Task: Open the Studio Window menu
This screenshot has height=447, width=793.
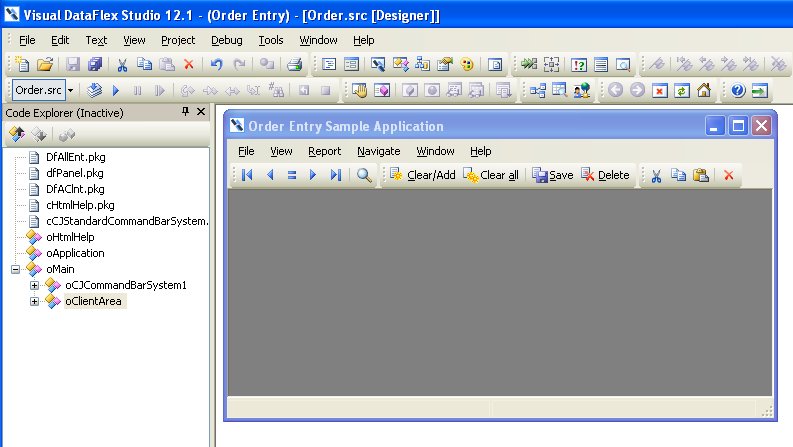Action: 318,40
